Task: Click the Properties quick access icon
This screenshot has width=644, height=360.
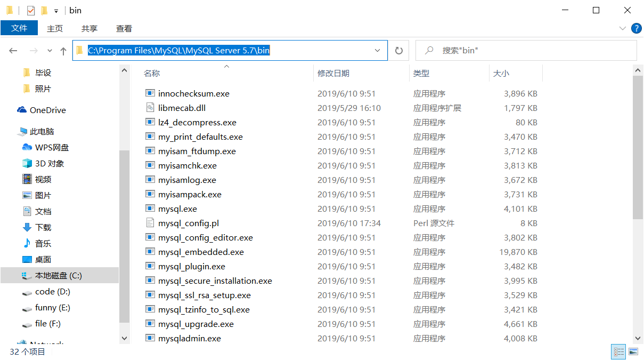Action: click(x=31, y=10)
